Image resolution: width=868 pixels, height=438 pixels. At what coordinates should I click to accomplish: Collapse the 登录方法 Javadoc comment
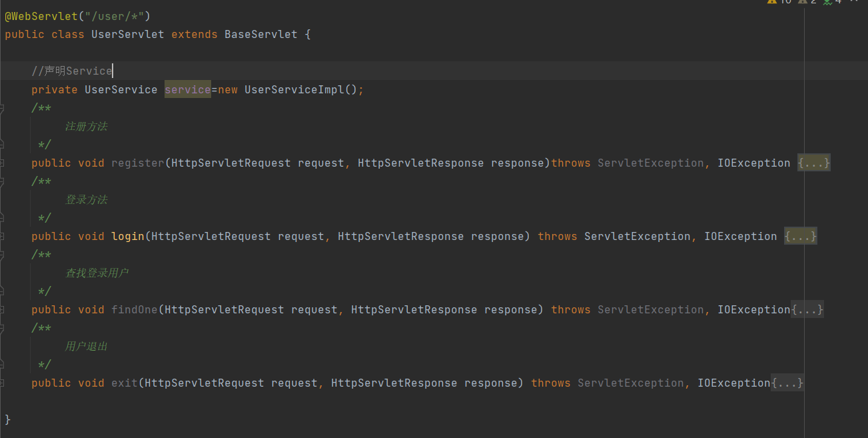(x=2, y=182)
